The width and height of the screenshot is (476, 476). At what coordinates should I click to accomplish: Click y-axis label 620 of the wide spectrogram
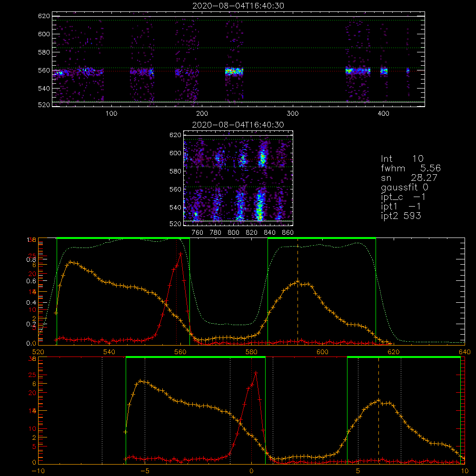point(44,16)
